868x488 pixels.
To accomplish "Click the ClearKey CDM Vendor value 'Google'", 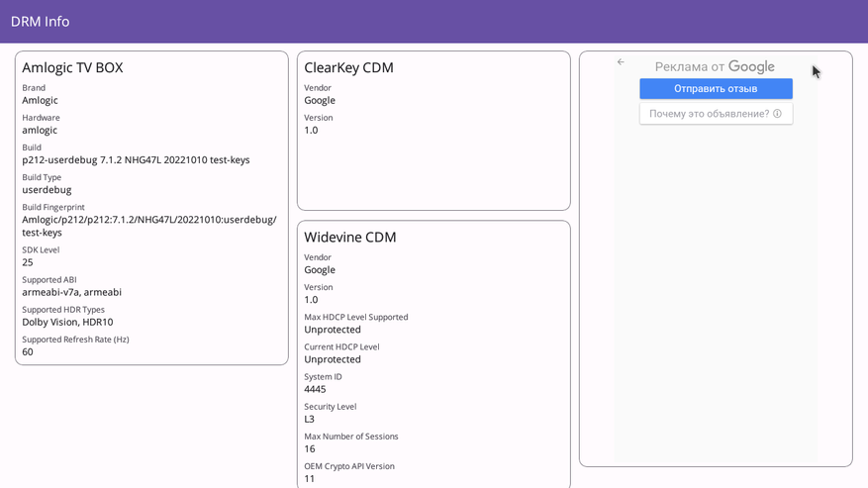I will [x=320, y=100].
